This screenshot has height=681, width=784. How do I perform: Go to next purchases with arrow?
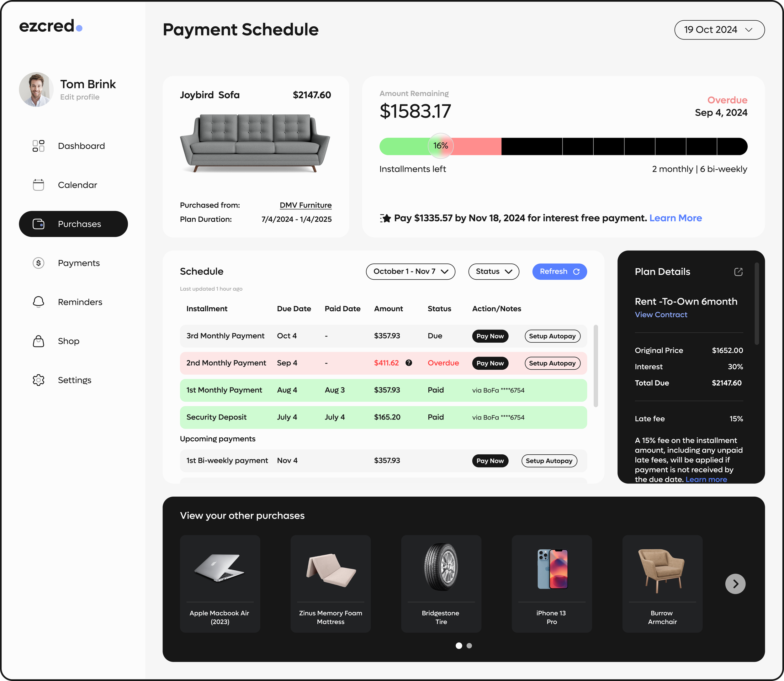[x=735, y=584]
